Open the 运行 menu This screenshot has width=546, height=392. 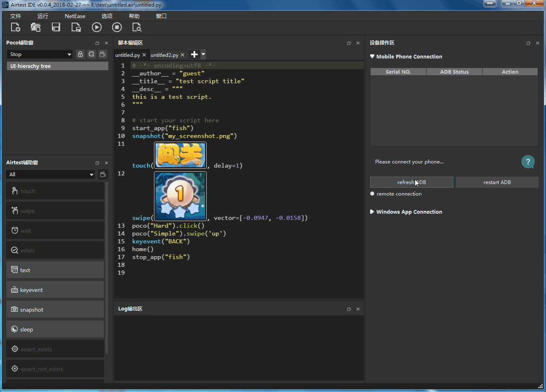[43, 16]
